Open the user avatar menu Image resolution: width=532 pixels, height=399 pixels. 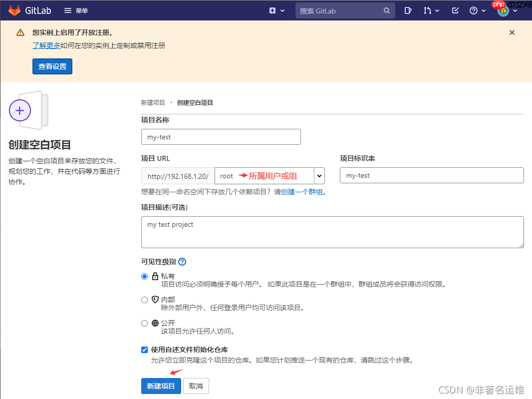pos(504,10)
